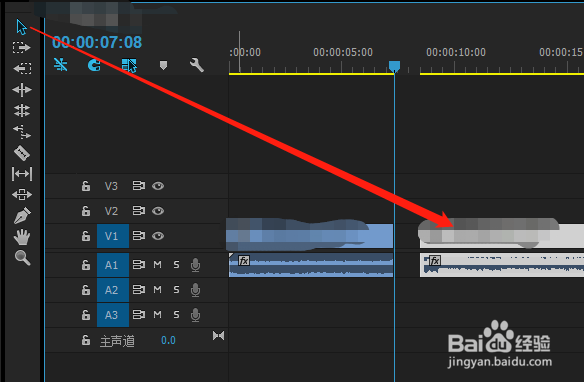
Task: Toggle nest sequence insert mode icon
Action: [x=60, y=65]
